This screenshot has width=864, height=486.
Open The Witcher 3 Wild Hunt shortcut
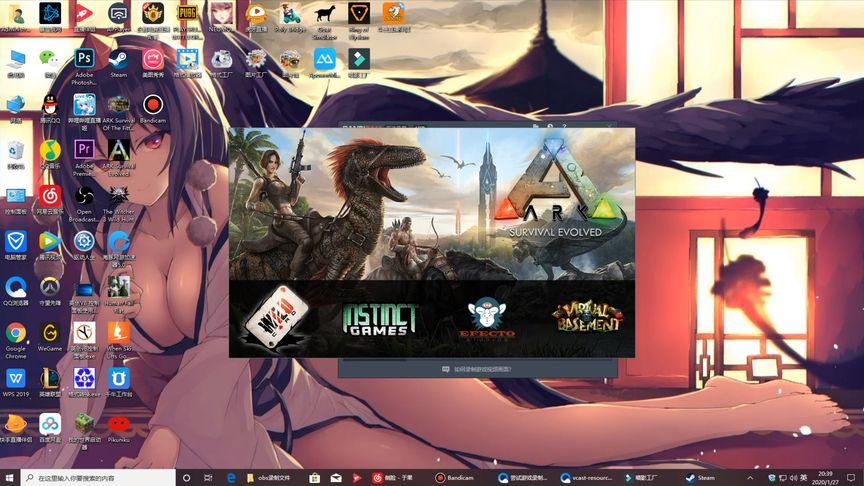tap(118, 195)
